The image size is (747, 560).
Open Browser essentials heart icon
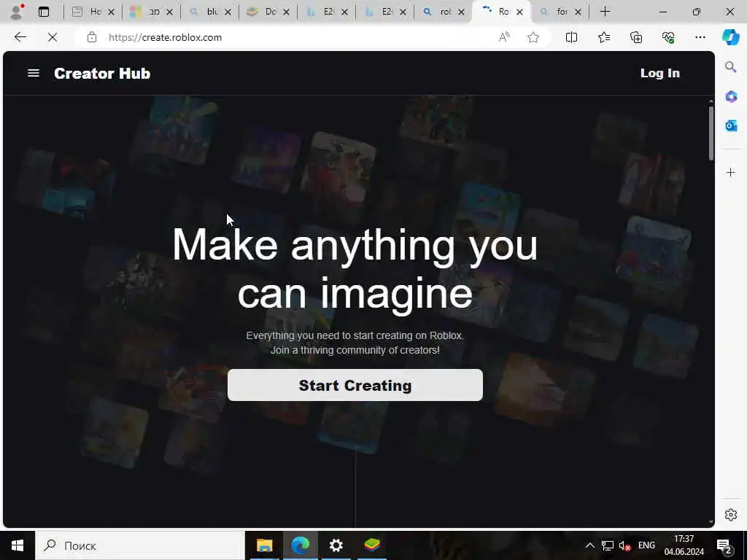tap(668, 37)
